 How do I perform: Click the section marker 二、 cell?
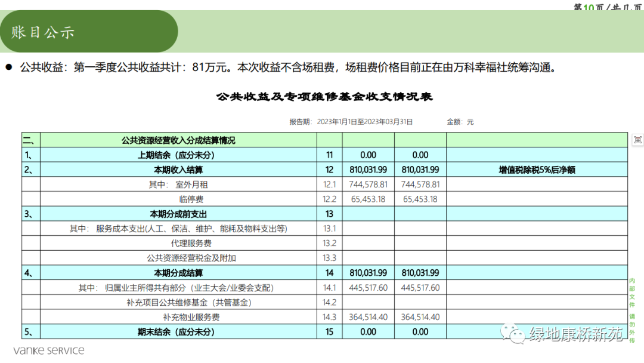(31, 140)
